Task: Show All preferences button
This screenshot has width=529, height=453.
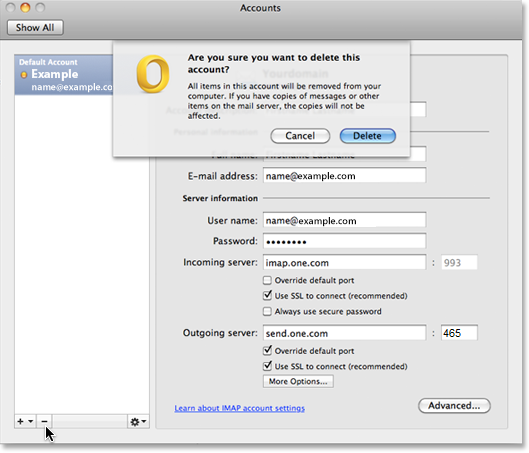Action: (35, 27)
